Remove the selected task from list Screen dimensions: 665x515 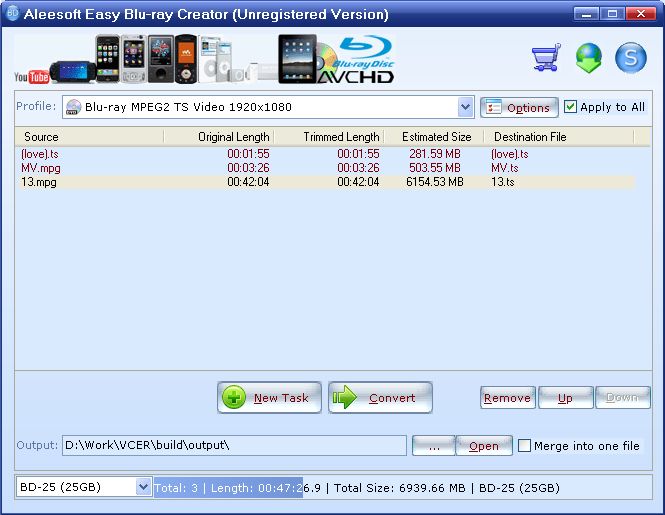(x=507, y=398)
